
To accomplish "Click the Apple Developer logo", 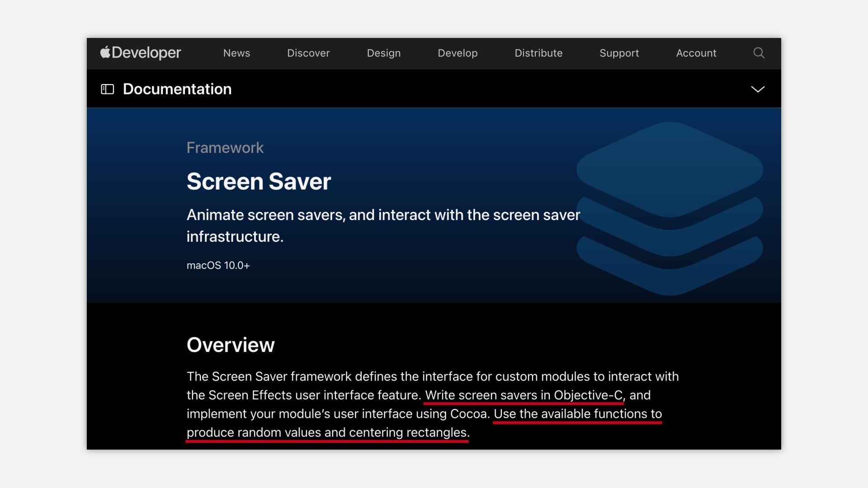I will coord(141,53).
